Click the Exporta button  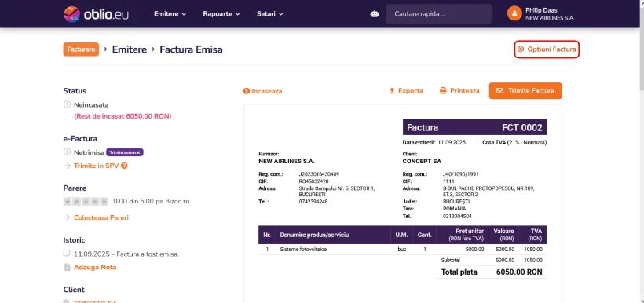(x=406, y=91)
